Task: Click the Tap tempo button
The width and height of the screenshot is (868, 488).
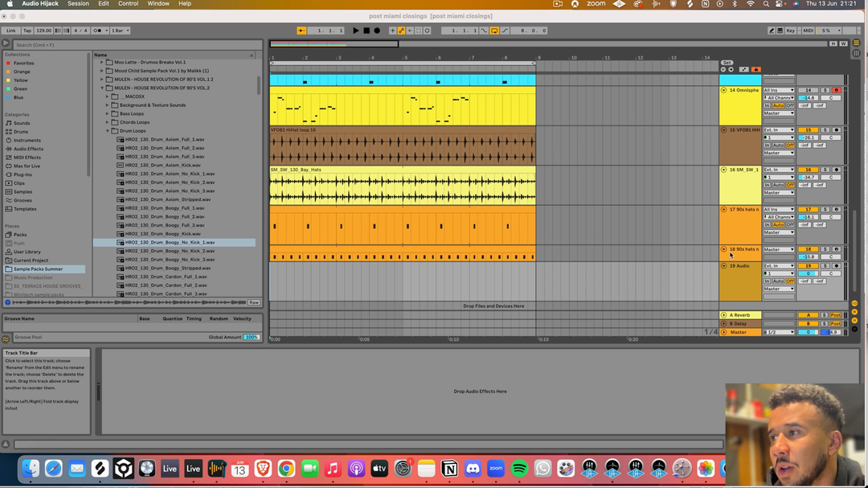Action: point(27,31)
